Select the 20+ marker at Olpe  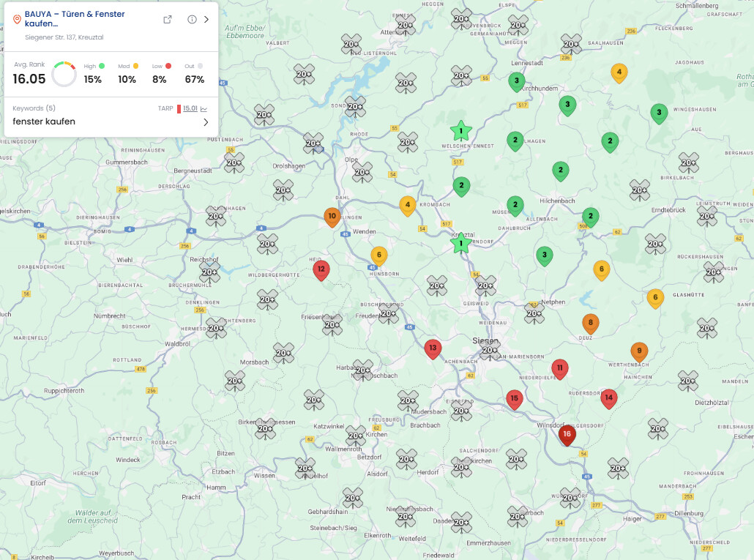pyautogui.click(x=362, y=172)
